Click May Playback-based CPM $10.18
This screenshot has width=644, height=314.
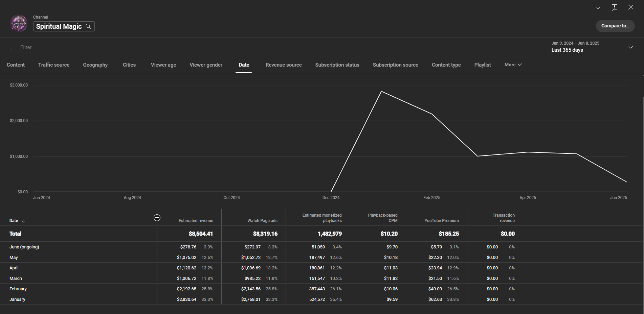(x=391, y=258)
